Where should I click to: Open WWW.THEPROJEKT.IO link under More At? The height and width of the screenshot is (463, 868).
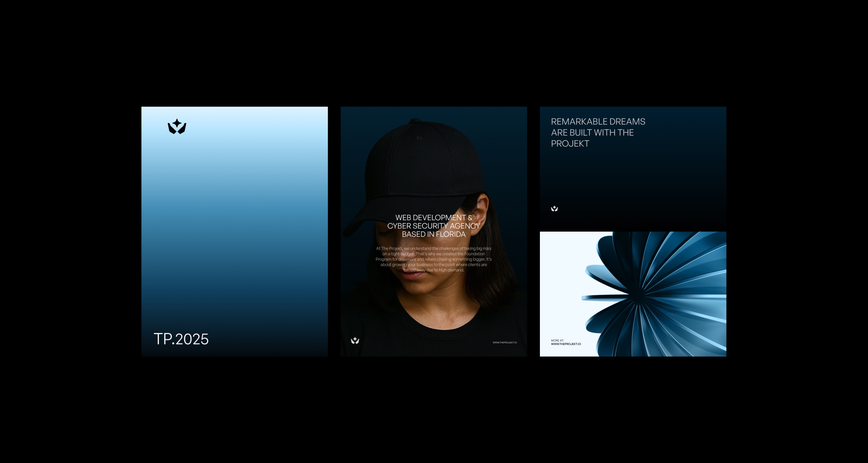click(x=566, y=344)
